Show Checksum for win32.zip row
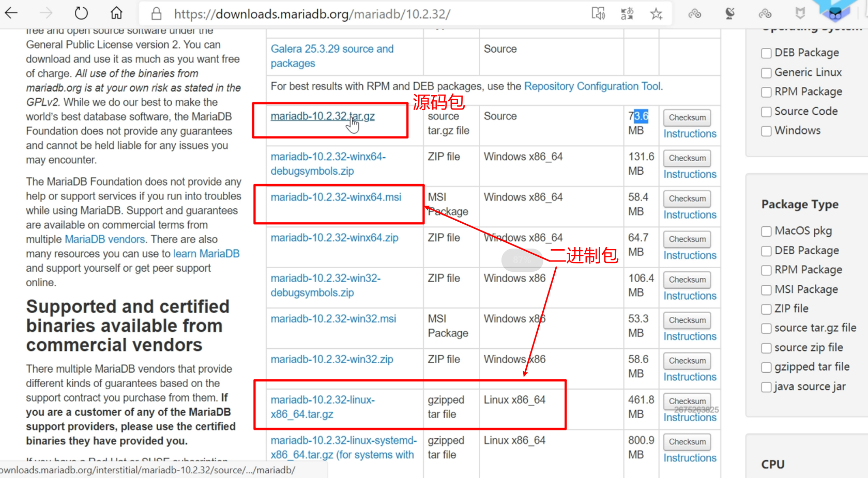 pos(687,361)
